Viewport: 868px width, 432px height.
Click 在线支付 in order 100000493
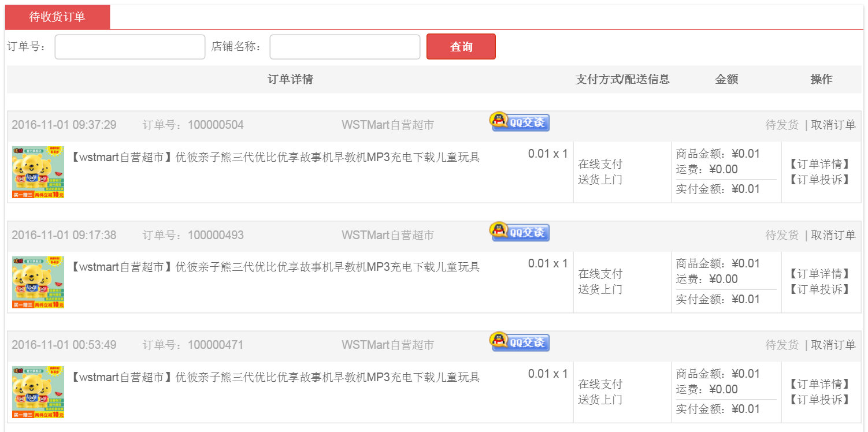coord(600,274)
